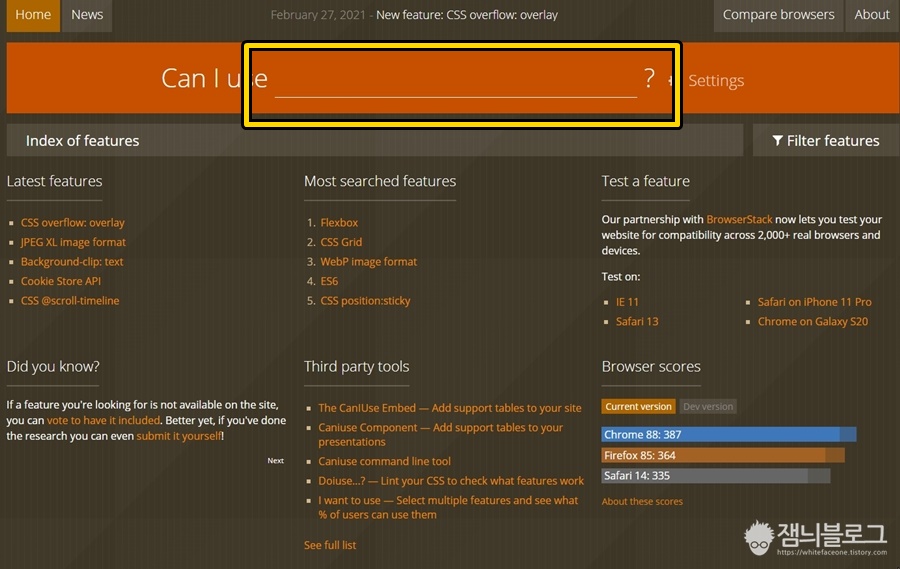Image resolution: width=900 pixels, height=569 pixels.
Task: Open The CanIUse Embed link
Action: pos(450,408)
